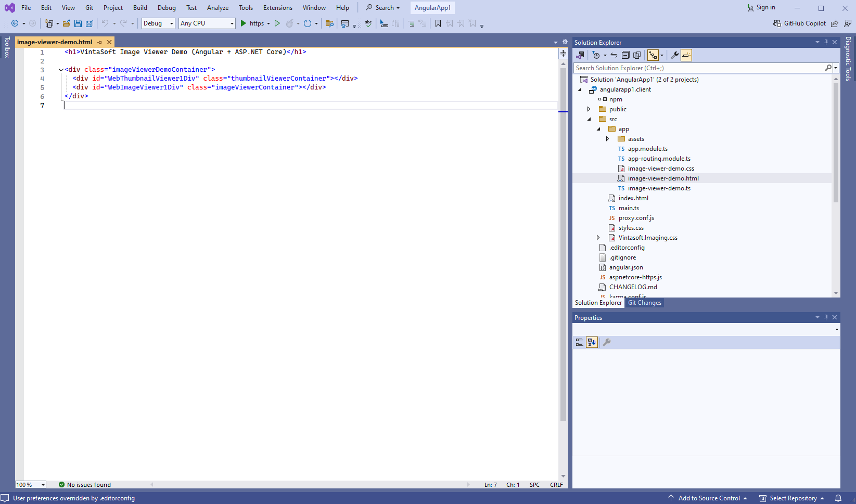856x504 pixels.
Task: Click the Search Solution Explorer input field
Action: click(697, 68)
